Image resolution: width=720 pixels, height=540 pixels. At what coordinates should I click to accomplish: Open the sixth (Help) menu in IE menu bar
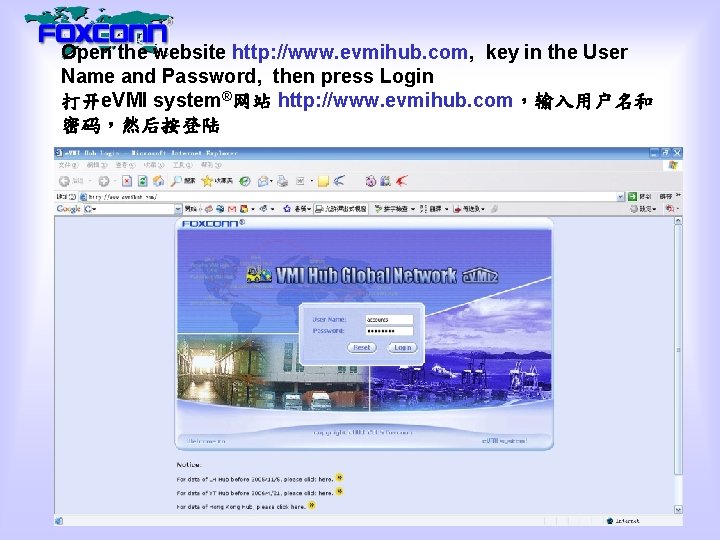(x=211, y=165)
